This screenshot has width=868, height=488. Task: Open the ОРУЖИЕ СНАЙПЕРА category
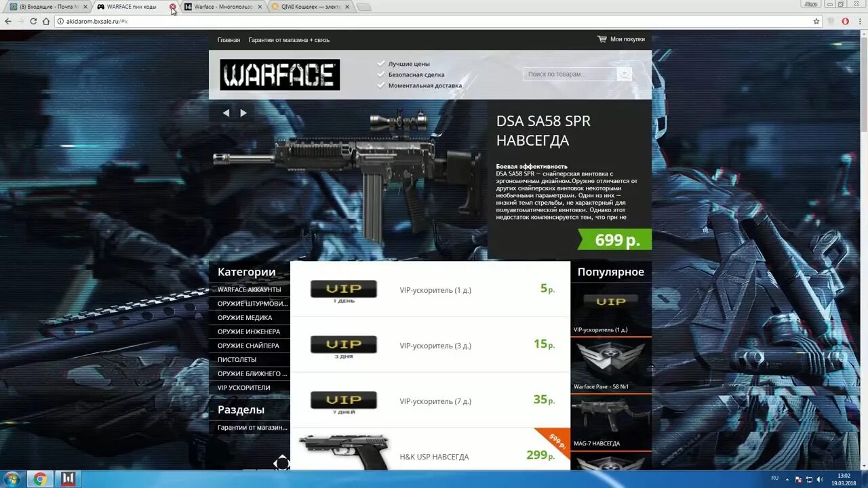[x=248, y=346]
